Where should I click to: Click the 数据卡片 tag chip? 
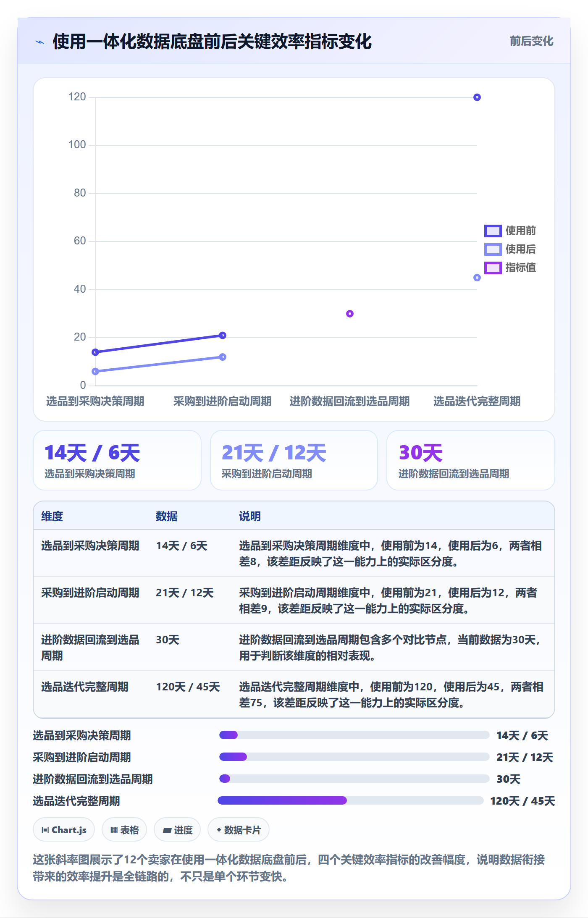[x=239, y=829]
